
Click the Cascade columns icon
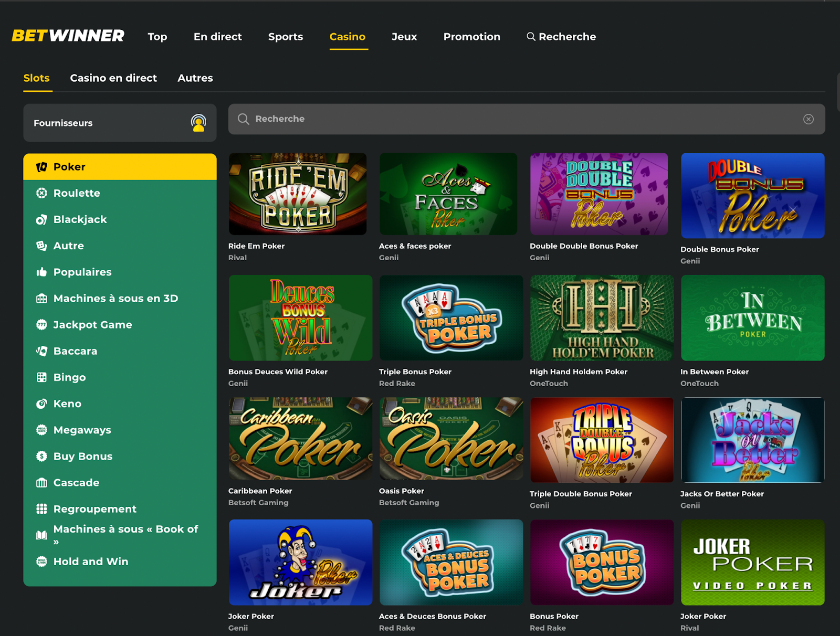pyautogui.click(x=41, y=483)
